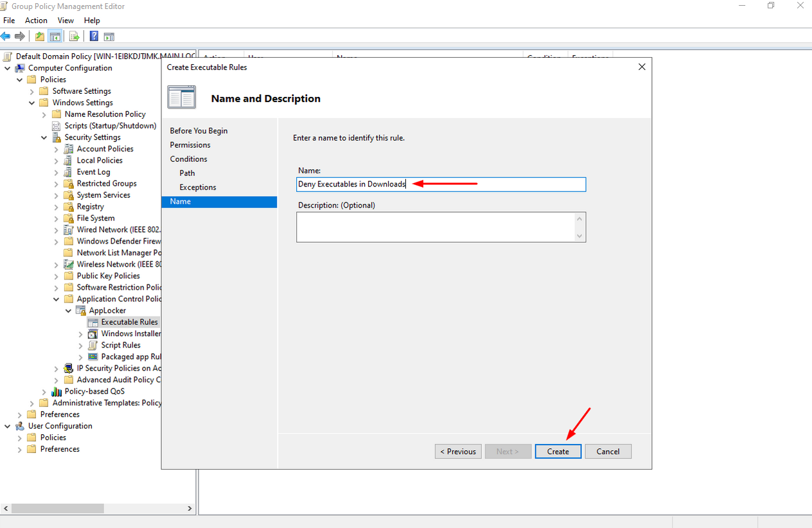The image size is (812, 528).
Task: Select the Script Rules icon in tree
Action: (x=93, y=345)
